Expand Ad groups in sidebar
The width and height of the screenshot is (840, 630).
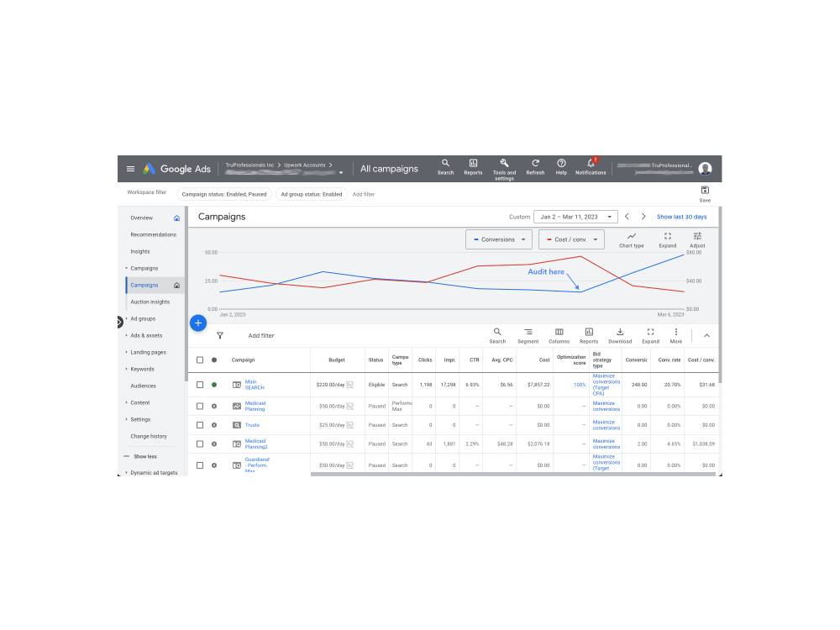click(x=143, y=318)
